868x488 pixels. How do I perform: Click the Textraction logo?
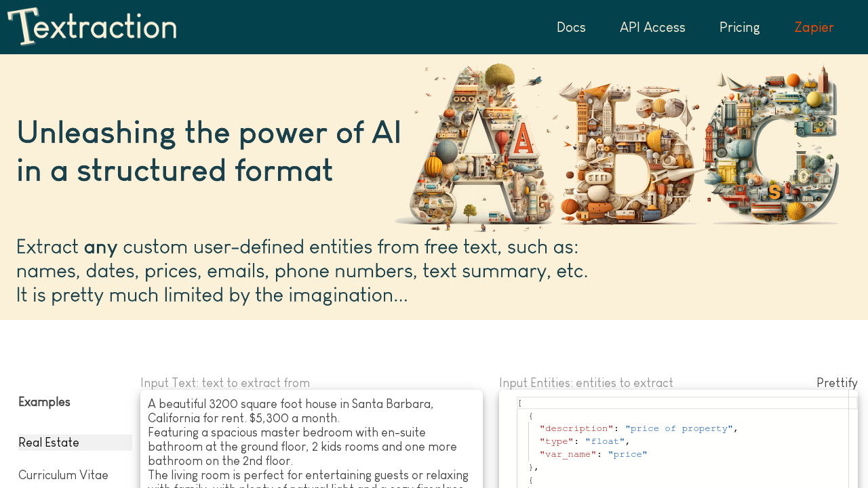[x=92, y=27]
